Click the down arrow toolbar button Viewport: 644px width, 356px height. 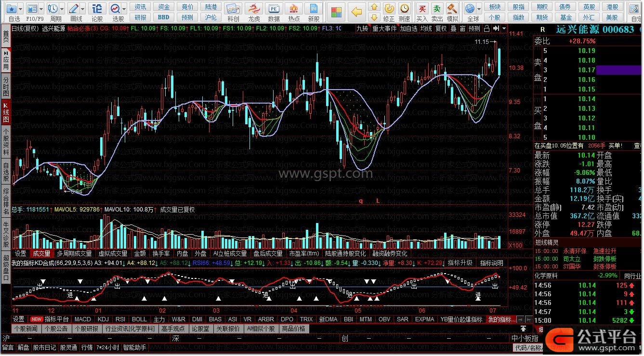tap(374, 17)
